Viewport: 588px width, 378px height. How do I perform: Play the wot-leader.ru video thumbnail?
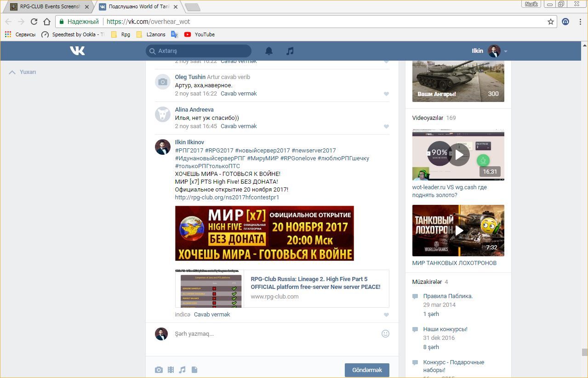click(458, 155)
